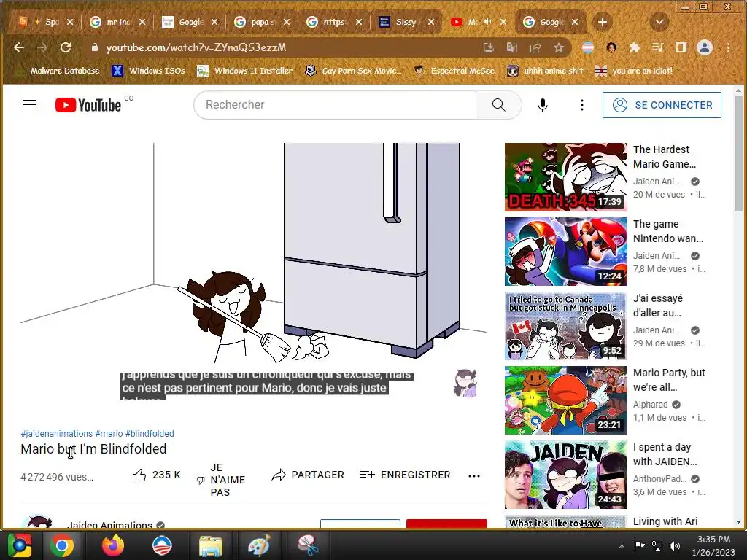Open 'Mario Party, but we're all...' video title
The width and height of the screenshot is (747, 560).
(669, 379)
